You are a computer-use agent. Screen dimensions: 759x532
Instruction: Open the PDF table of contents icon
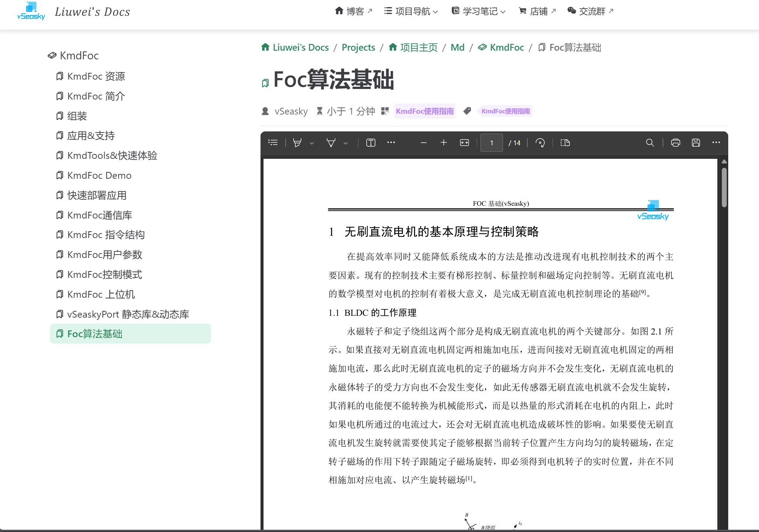click(273, 143)
